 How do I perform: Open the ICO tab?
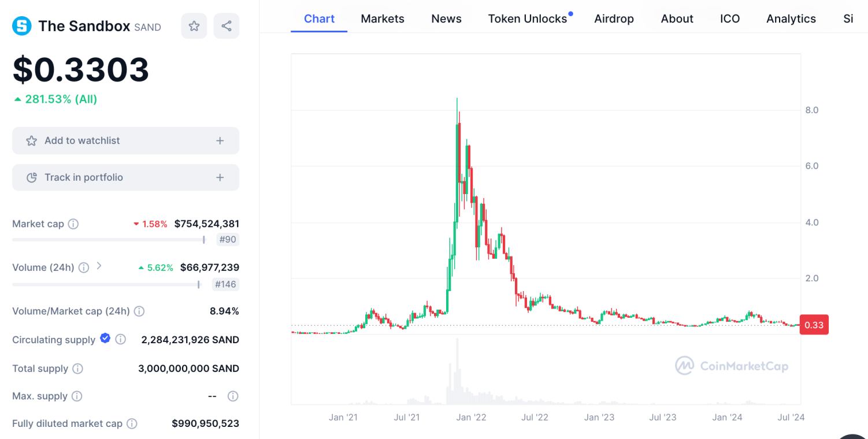click(730, 18)
